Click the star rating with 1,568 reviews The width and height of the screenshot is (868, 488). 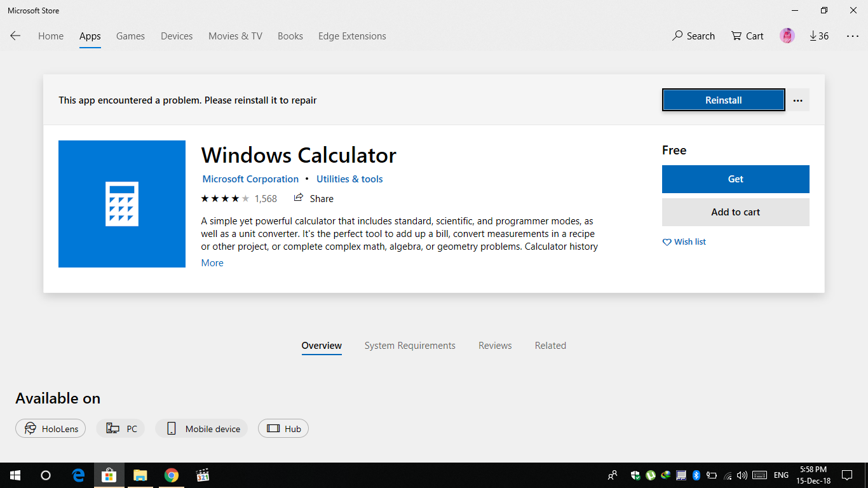click(239, 199)
